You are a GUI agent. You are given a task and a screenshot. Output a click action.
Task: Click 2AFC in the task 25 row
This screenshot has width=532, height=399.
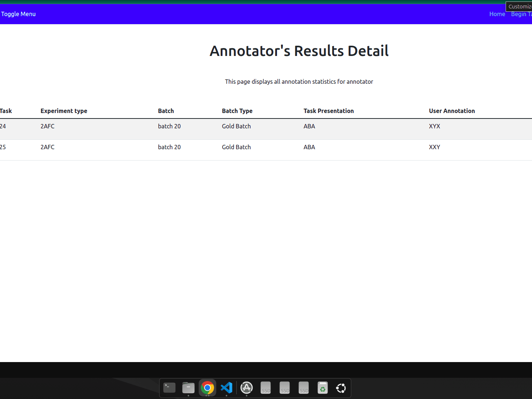point(48,147)
